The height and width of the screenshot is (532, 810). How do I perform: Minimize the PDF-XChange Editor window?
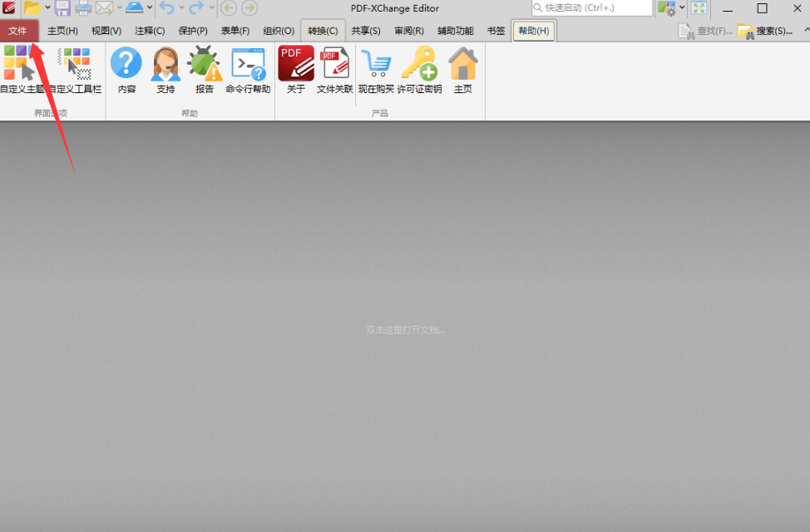[728, 8]
